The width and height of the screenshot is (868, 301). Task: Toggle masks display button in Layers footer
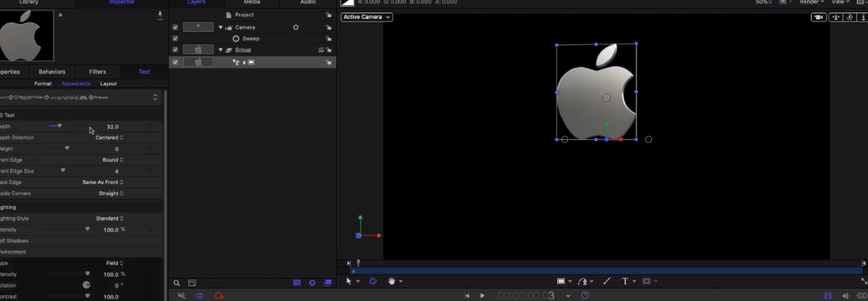click(297, 282)
